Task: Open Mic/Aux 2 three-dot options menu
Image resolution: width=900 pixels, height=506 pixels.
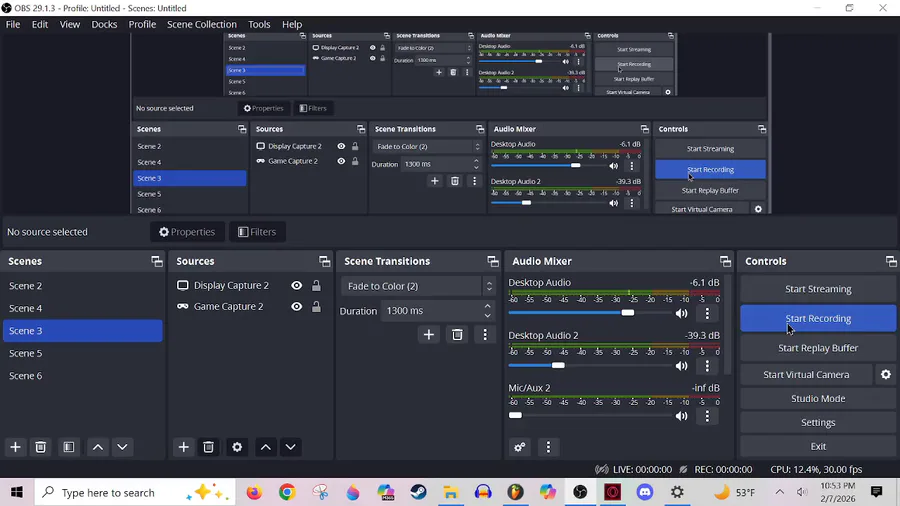Action: pos(707,416)
